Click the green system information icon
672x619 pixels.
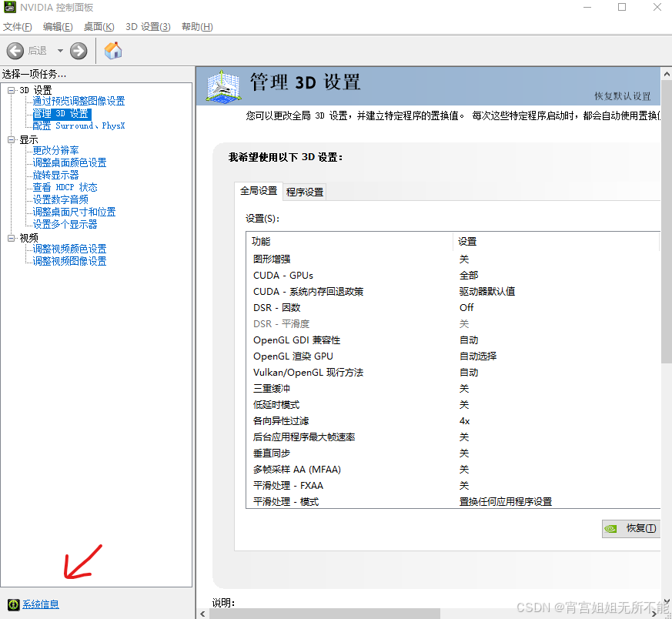pyautogui.click(x=14, y=604)
